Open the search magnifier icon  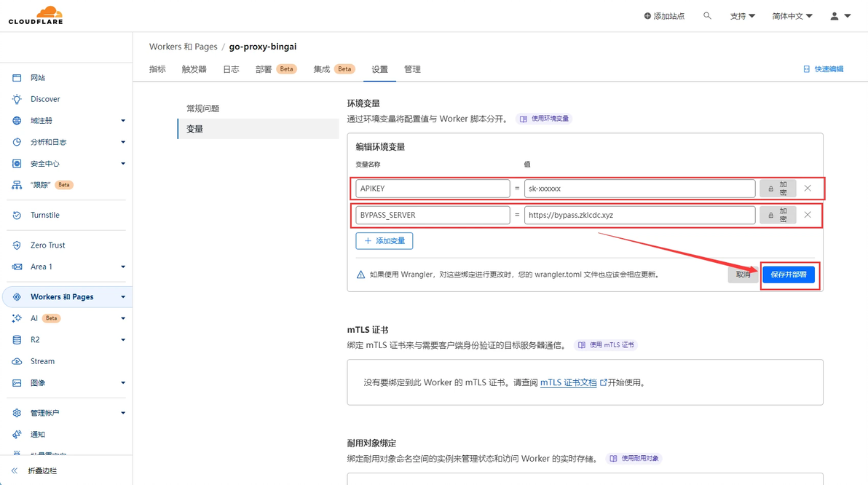click(x=707, y=16)
